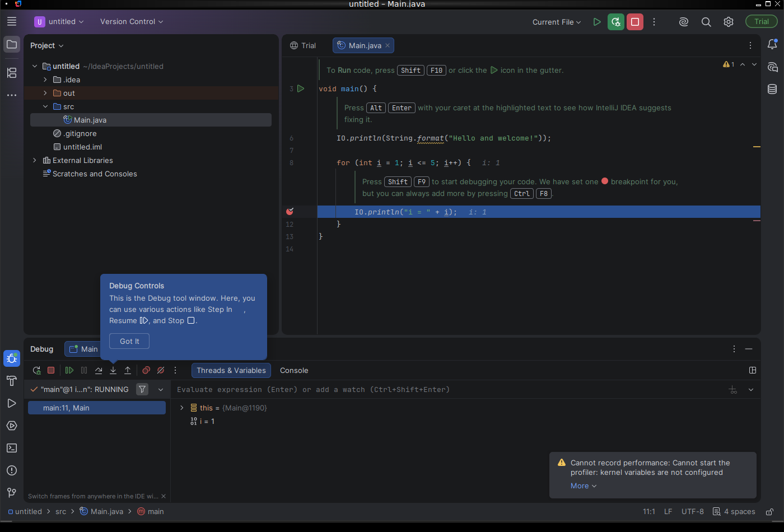
Task: Step into in the debugger
Action: pos(113,370)
